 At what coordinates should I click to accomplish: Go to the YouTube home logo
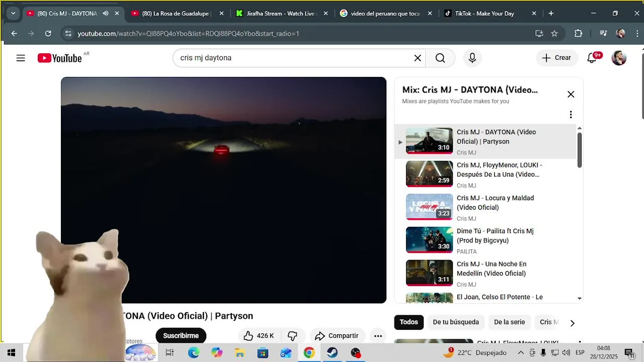[59, 58]
